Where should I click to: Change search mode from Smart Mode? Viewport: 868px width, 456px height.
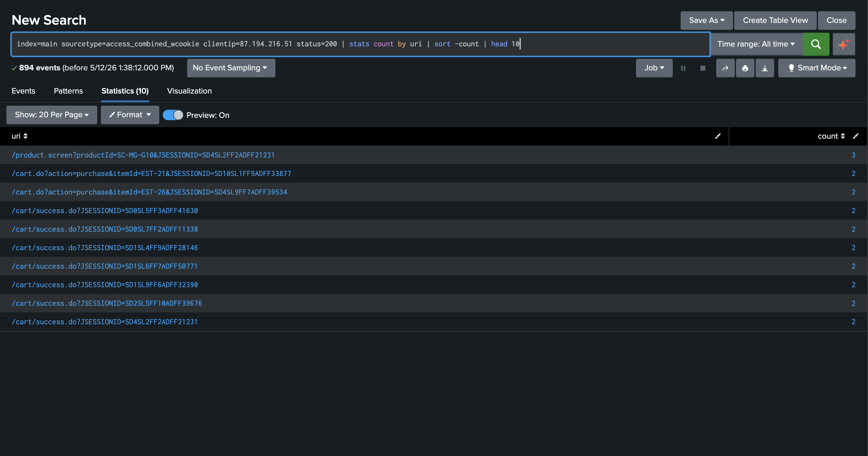click(x=817, y=68)
